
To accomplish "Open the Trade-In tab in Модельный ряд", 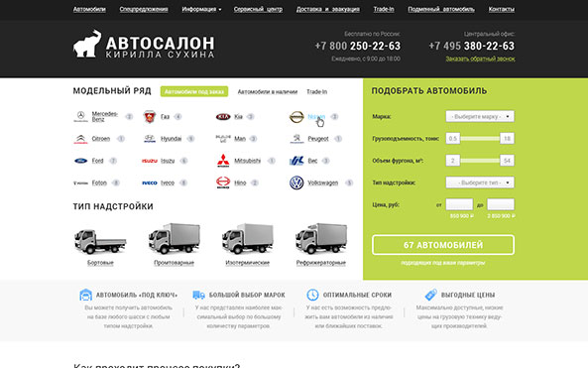I will [x=317, y=91].
